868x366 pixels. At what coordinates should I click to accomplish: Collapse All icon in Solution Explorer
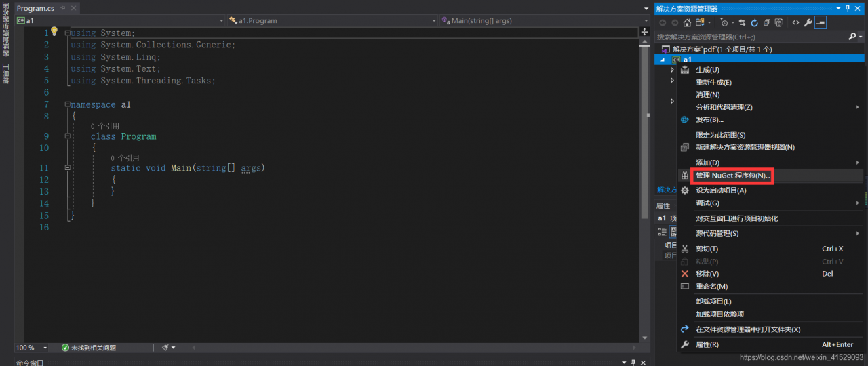coord(767,22)
